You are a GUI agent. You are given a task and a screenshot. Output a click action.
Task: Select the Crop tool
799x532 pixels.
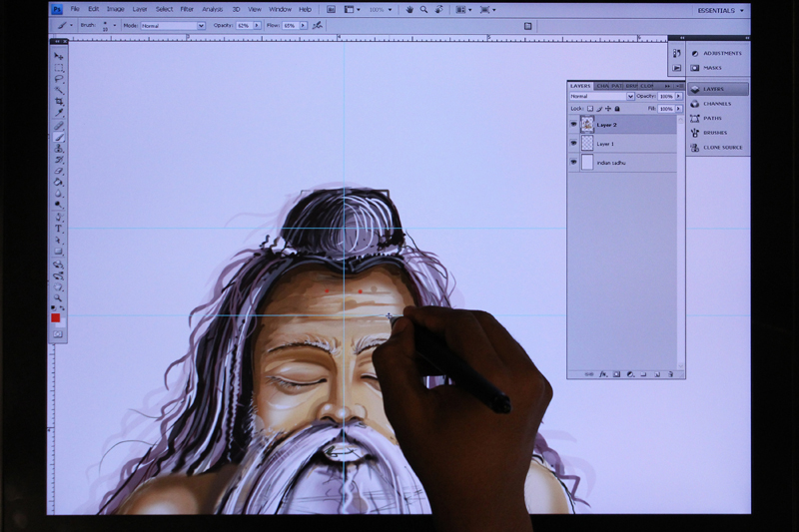pyautogui.click(x=59, y=102)
